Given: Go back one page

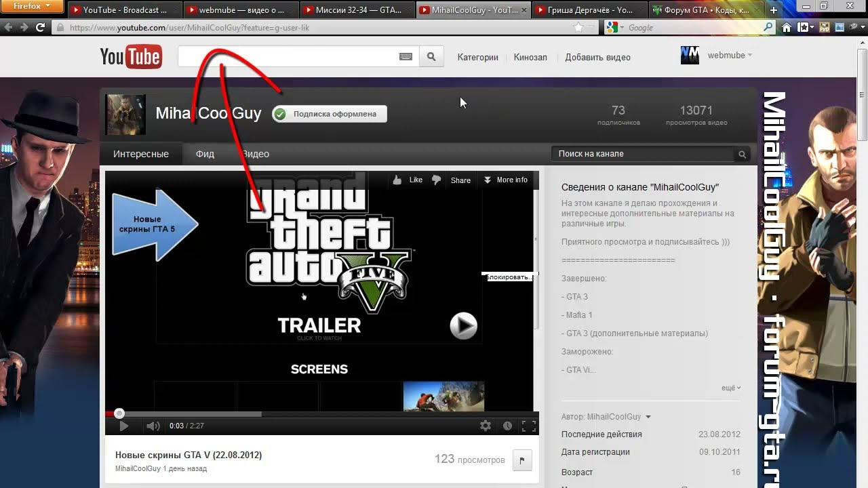Looking at the screenshot, I should 8,28.
